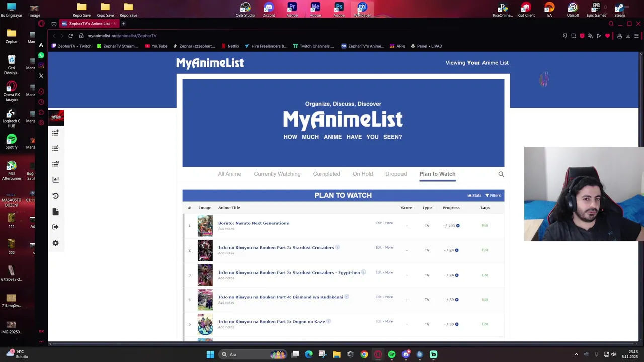Open the YouTube bookmark
644x362 pixels.
(156, 46)
